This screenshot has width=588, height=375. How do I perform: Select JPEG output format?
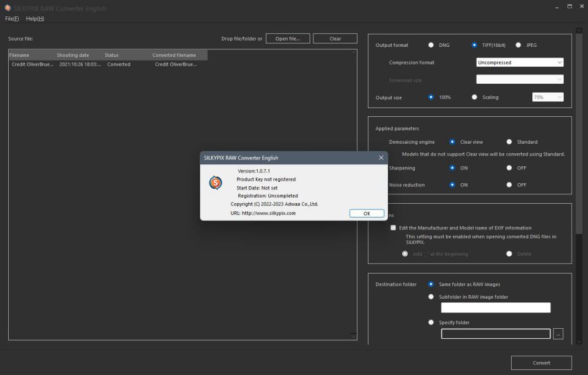point(518,45)
